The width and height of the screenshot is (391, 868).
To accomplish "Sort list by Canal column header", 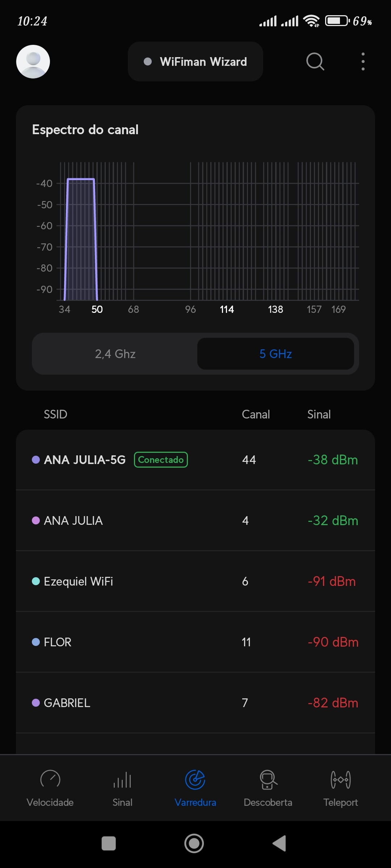I will [x=256, y=414].
